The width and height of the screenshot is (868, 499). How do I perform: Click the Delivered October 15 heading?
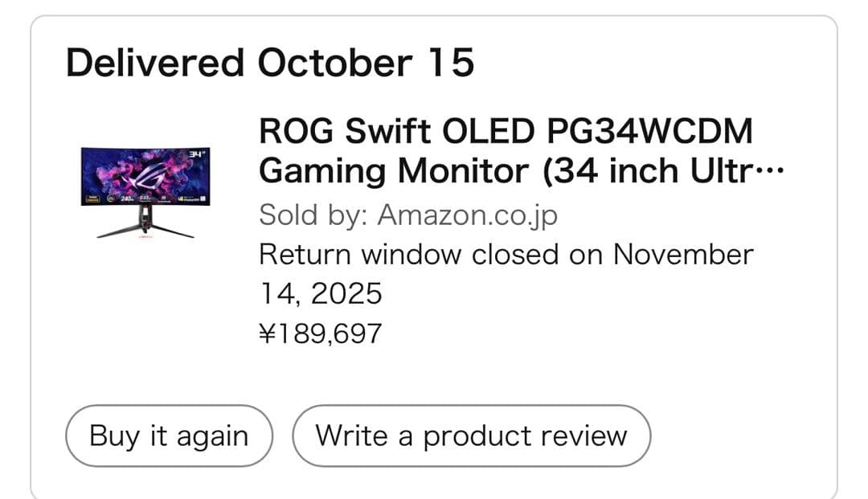point(272,63)
